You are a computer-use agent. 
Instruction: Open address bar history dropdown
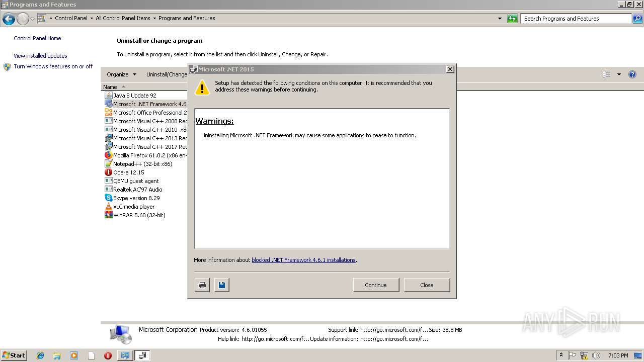click(500, 19)
